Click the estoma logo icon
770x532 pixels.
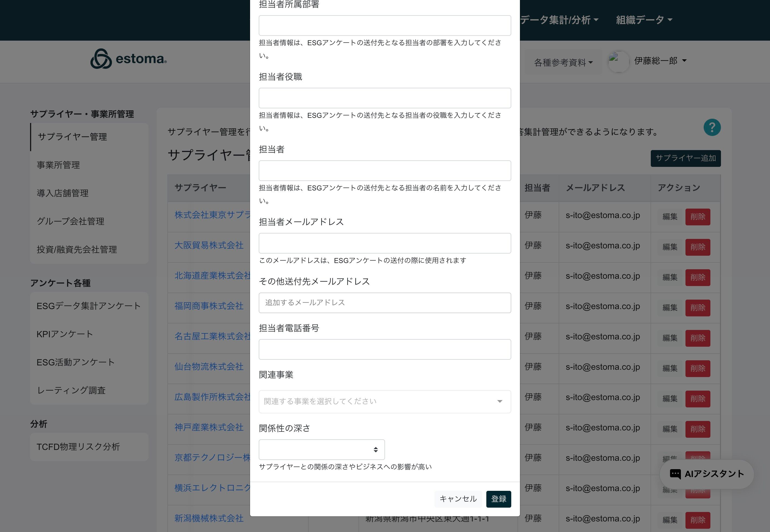(101, 59)
